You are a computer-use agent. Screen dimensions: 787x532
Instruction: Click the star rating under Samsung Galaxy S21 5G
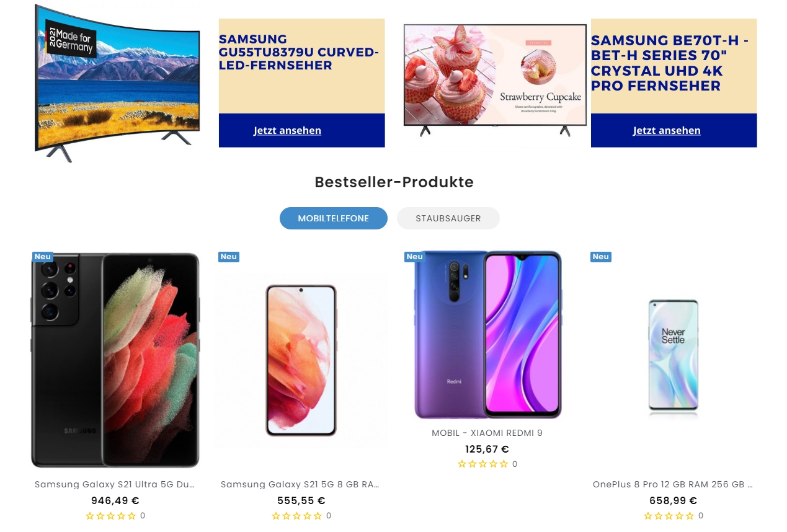click(x=297, y=515)
